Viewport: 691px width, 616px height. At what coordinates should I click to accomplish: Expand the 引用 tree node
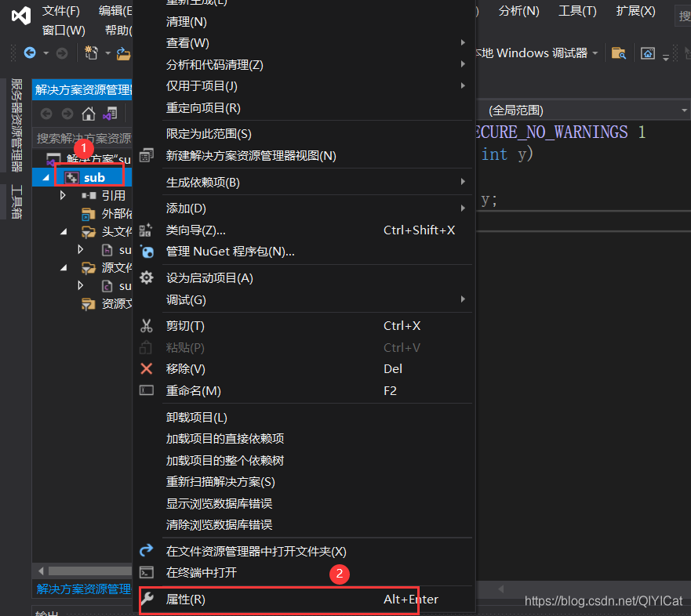click(x=63, y=195)
